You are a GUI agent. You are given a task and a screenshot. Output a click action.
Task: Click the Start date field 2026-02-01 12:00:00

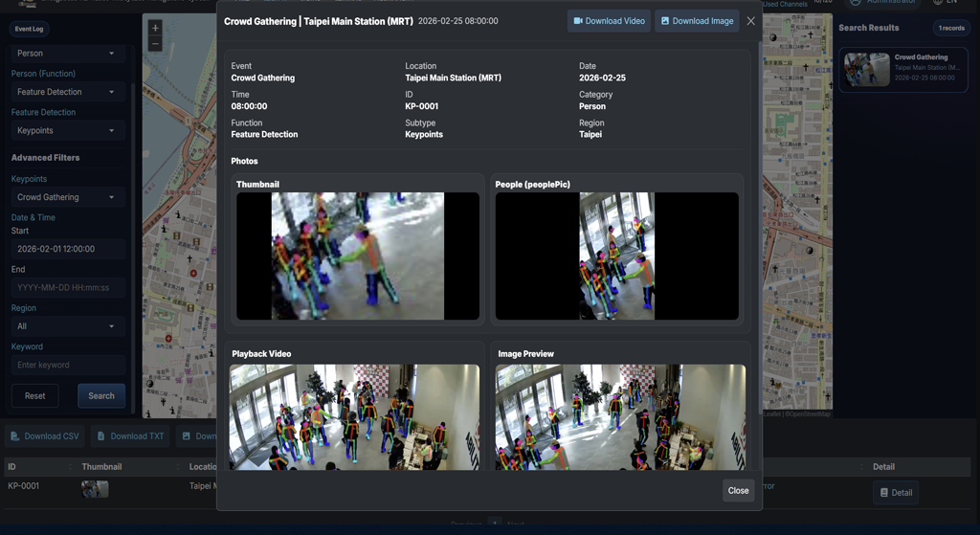(68, 249)
